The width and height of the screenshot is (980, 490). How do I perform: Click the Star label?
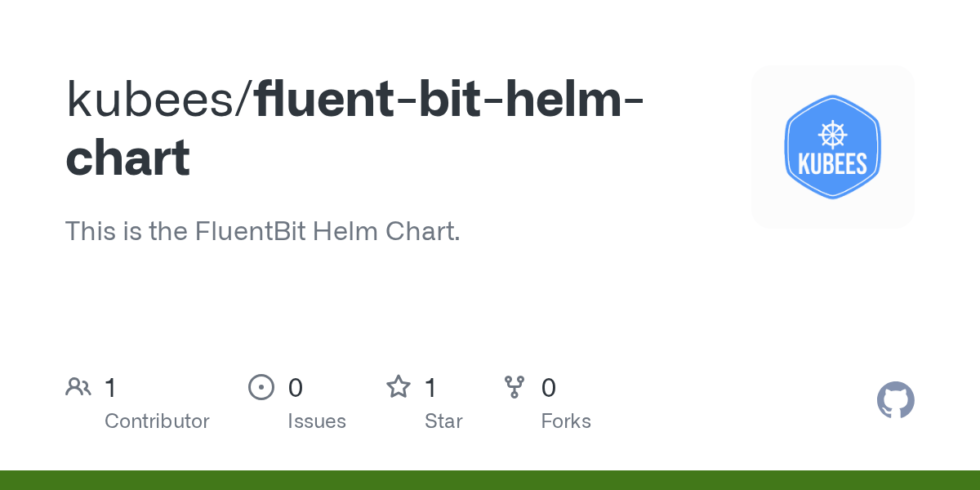443,421
